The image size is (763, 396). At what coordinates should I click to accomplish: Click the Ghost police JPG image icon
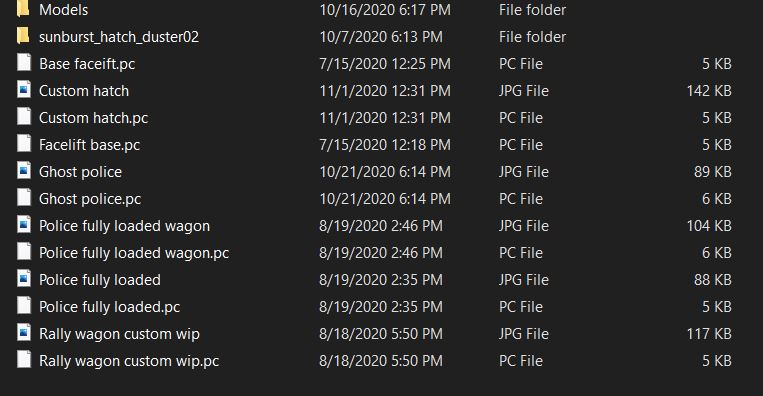coord(24,171)
